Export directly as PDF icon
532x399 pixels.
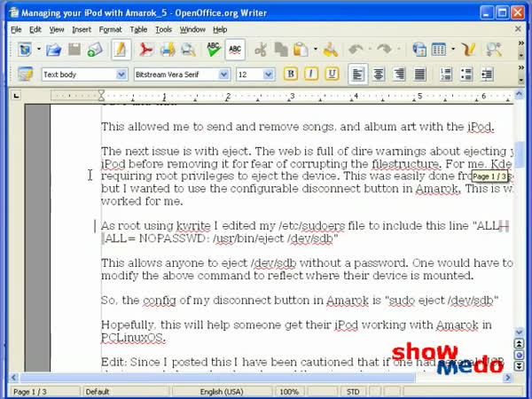(146, 50)
